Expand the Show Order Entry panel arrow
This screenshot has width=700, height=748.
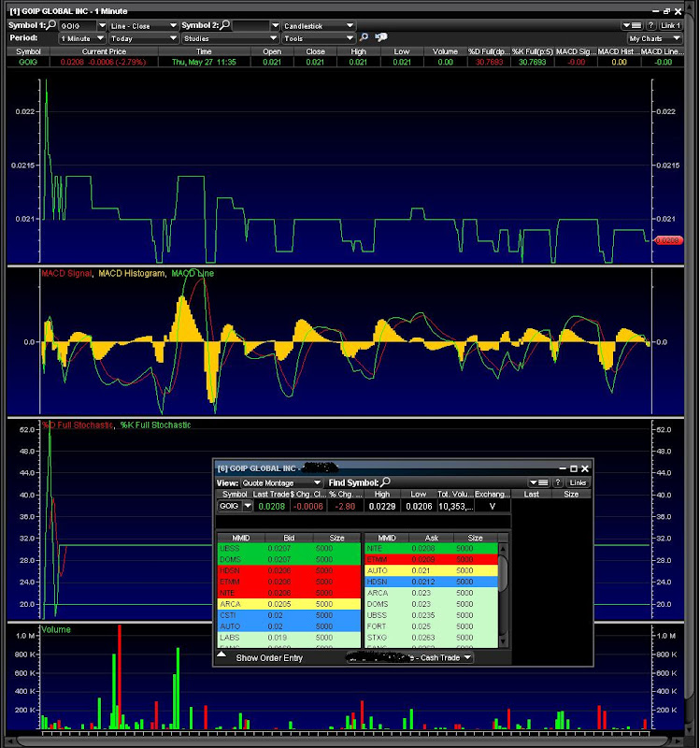[x=221, y=656]
